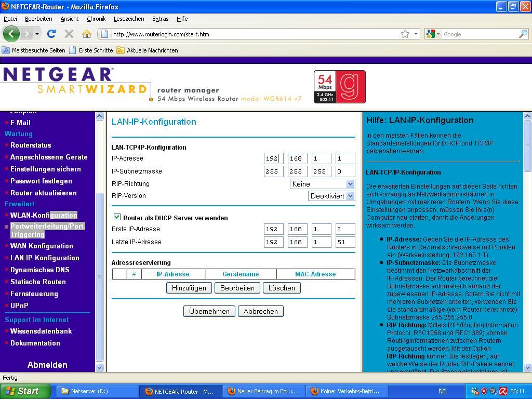Image resolution: width=532 pixels, height=399 pixels.
Task: Open Router aktualisieren in sidebar
Action: click(x=44, y=193)
